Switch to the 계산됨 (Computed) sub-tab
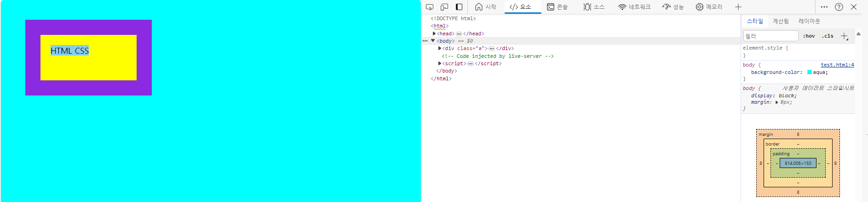 pos(781,21)
